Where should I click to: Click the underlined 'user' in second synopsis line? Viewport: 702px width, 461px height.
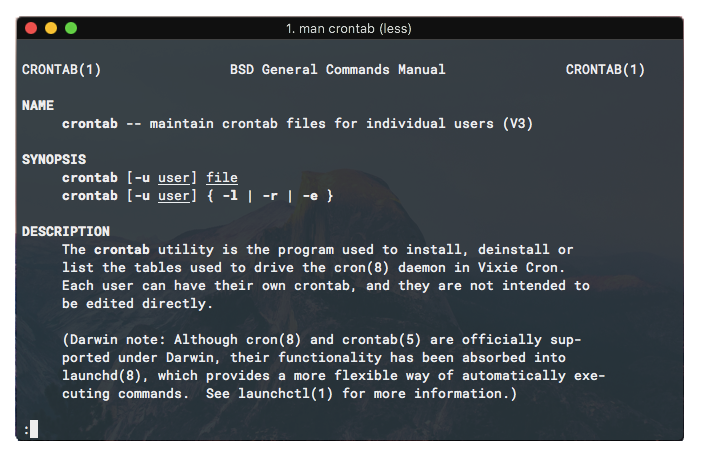pyautogui.click(x=174, y=196)
